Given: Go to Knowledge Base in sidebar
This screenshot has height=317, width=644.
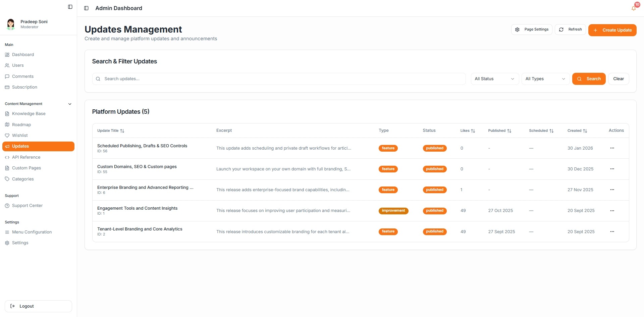Looking at the screenshot, I should pos(29,114).
